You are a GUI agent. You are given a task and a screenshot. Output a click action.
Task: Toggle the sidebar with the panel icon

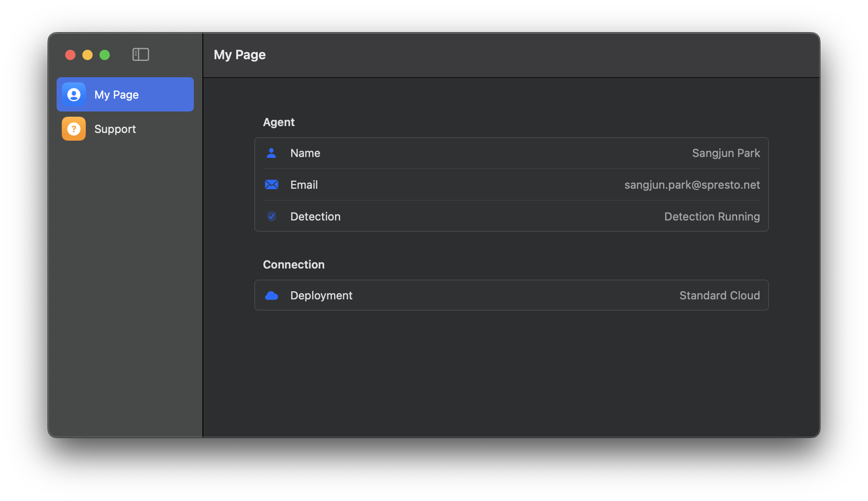[141, 54]
